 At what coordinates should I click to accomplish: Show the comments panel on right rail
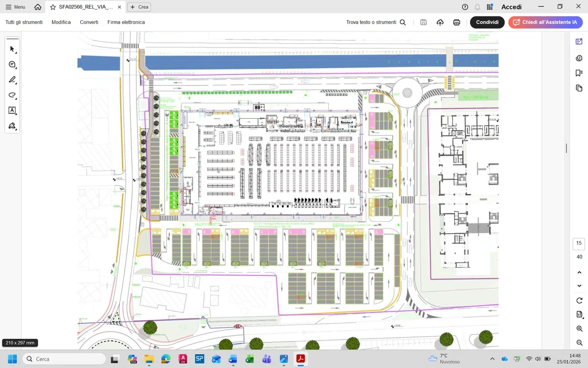[x=579, y=58]
